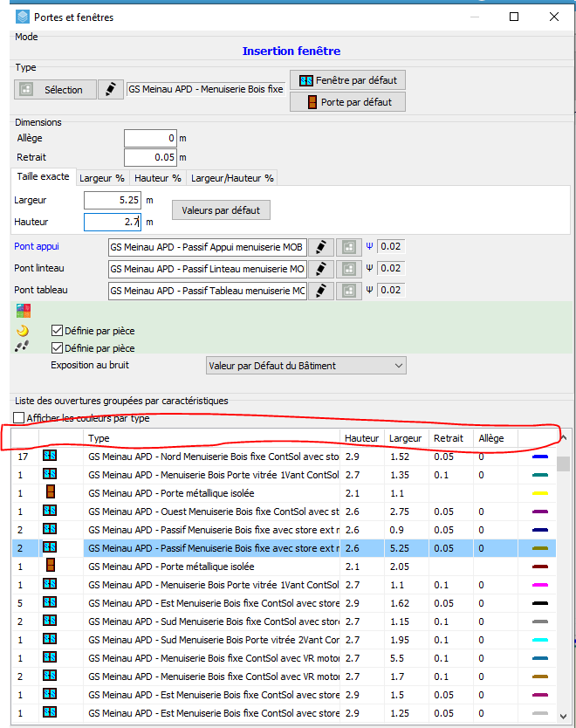Toggle the Définie par pièce checkbox beside moon icon
This screenshot has height=728, width=576.
[58, 331]
